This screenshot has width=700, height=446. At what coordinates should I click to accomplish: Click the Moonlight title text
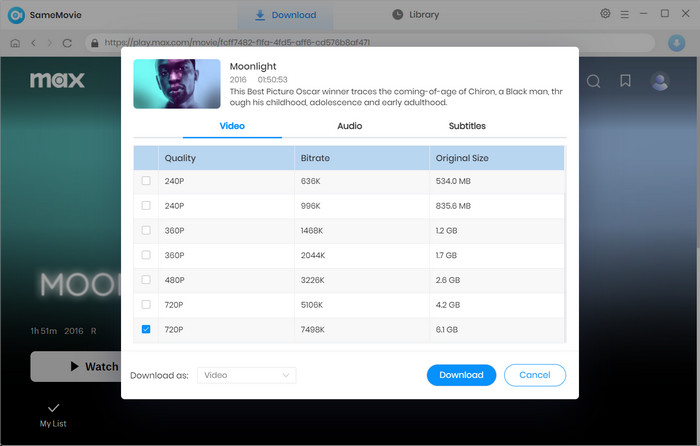click(253, 67)
